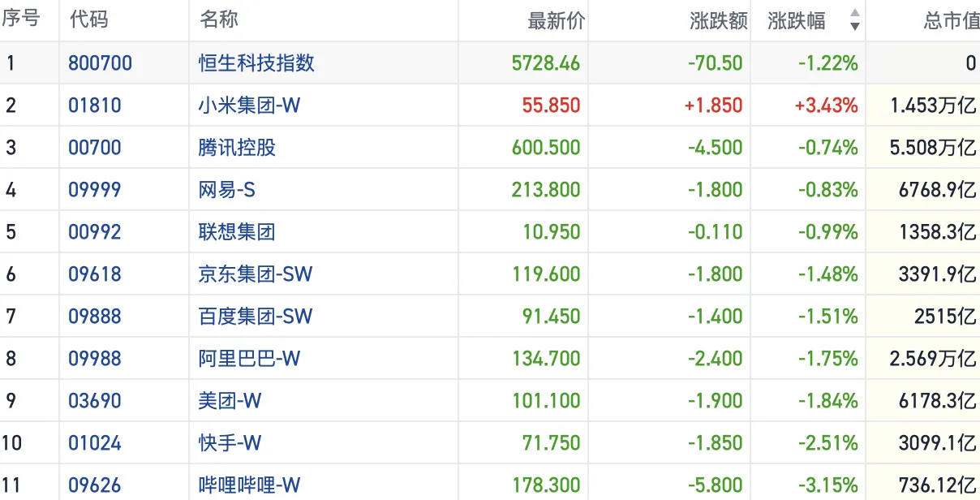Image resolution: width=980 pixels, height=500 pixels.
Task: Select Bilibili price 178.300
Action: tap(546, 485)
